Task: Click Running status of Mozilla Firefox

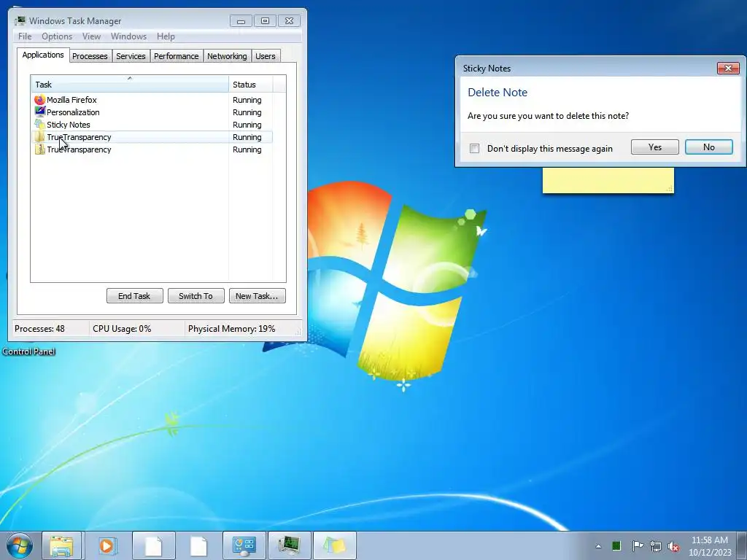Action: tap(247, 100)
